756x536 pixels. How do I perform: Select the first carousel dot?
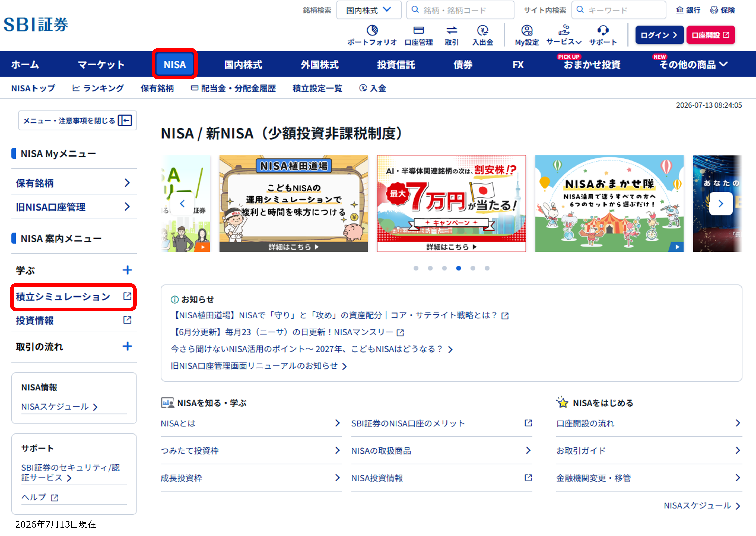[416, 268]
